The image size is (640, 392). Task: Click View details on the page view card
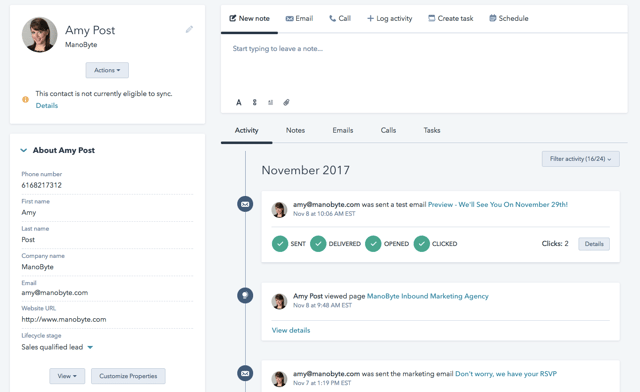pyautogui.click(x=291, y=330)
